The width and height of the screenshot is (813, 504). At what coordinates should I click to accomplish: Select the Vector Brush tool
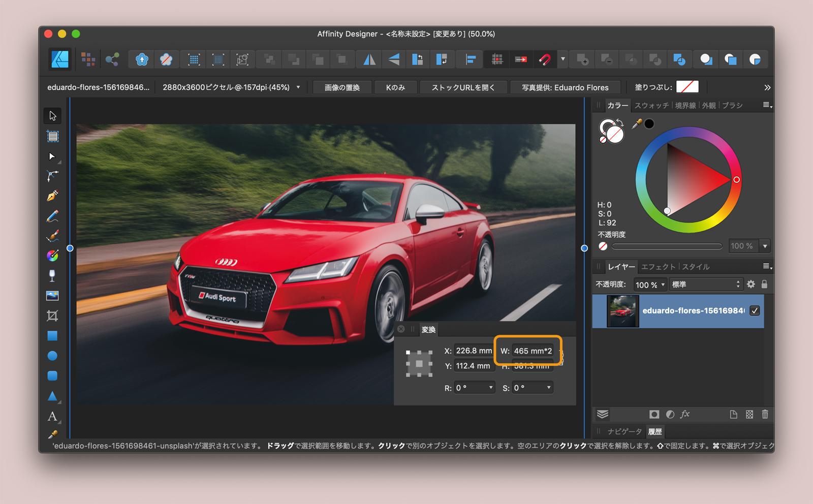(52, 236)
